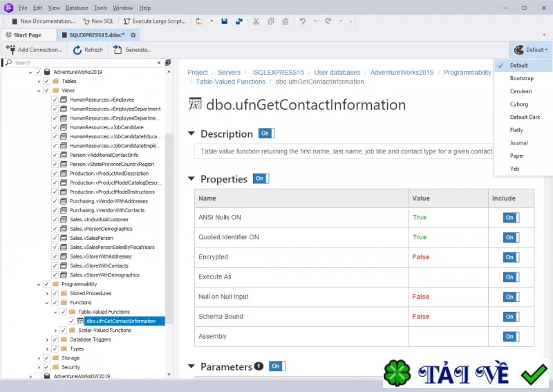Click the Paste clipboard icon
The image size is (553, 392).
[285, 21]
